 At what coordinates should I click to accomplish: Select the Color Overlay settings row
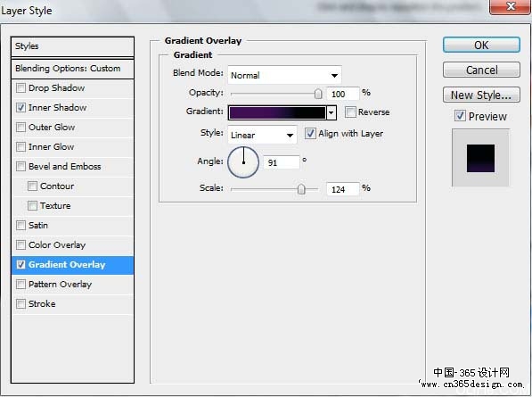(x=72, y=244)
